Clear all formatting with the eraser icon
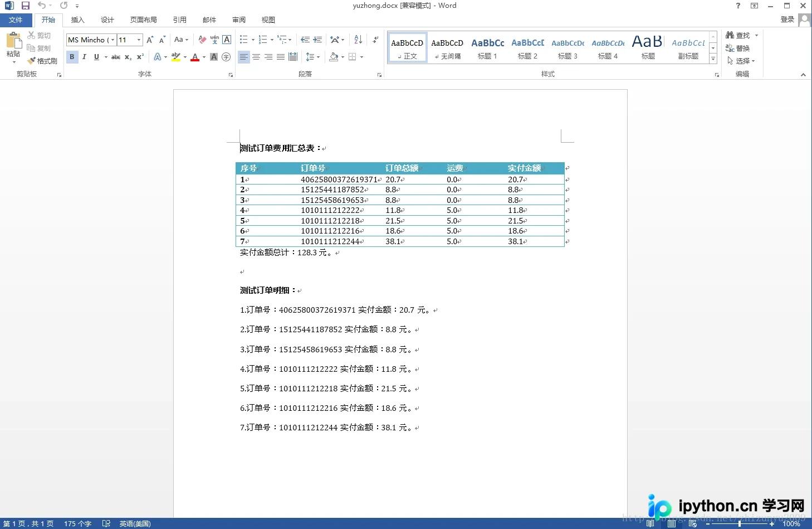Viewport: 812px width, 529px height. pyautogui.click(x=202, y=40)
